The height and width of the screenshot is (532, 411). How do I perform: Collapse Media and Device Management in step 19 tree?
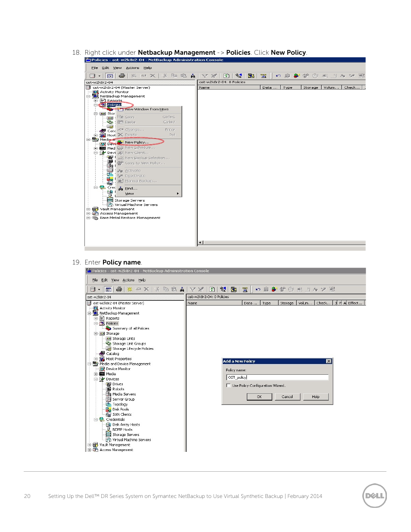click(89, 364)
